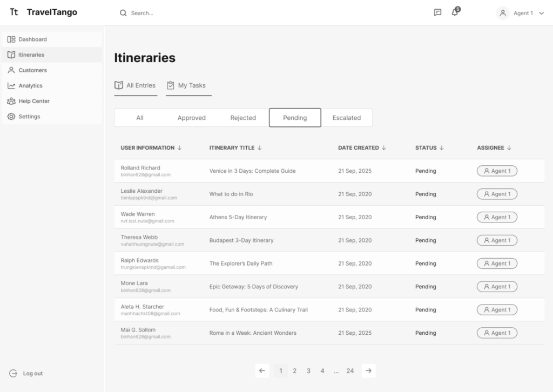Click the notification bell icon
Image resolution: width=553 pixels, height=392 pixels.
point(455,12)
